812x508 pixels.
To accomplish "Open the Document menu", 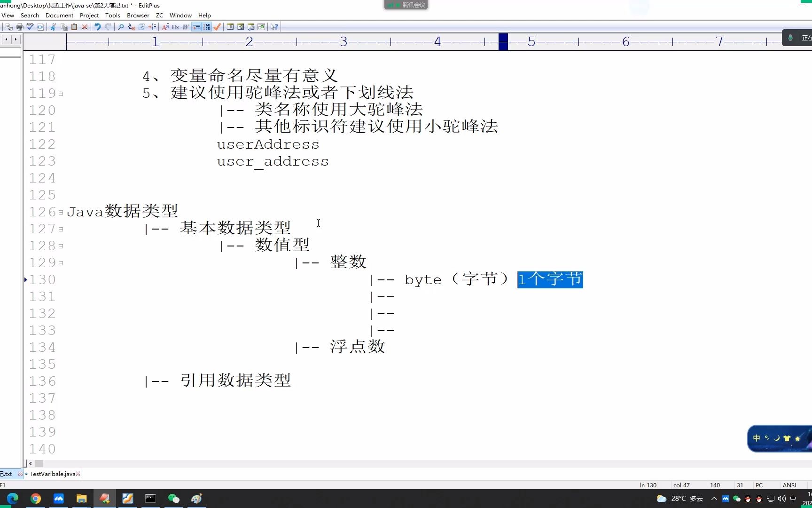I will click(x=59, y=15).
